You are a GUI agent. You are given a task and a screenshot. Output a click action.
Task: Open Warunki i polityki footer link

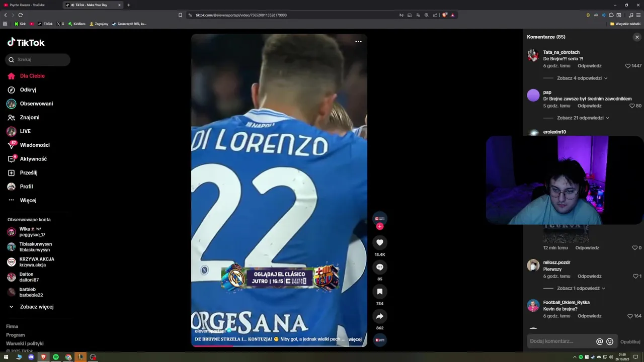coord(25,343)
